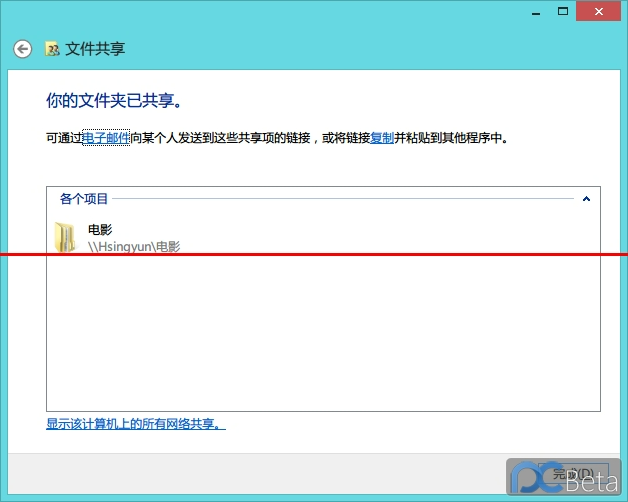Click the 复制 link
The width and height of the screenshot is (628, 502).
(x=382, y=138)
